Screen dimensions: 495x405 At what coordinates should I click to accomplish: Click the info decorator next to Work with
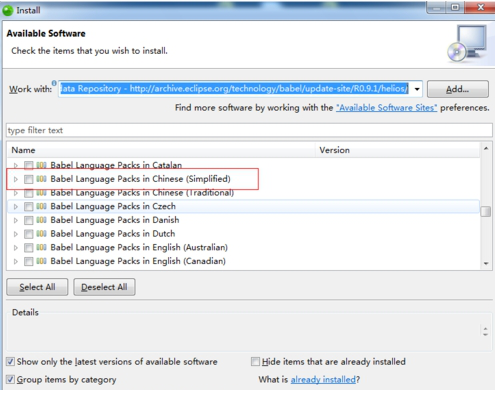click(x=54, y=83)
